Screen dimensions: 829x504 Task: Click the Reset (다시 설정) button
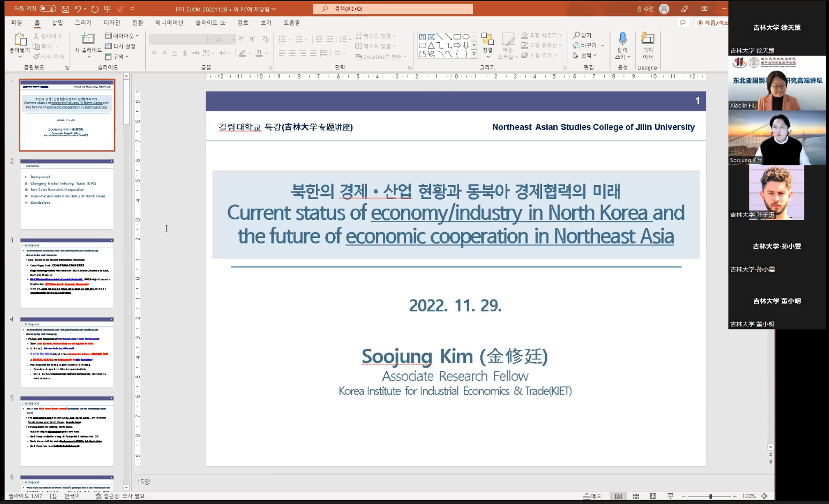[120, 46]
